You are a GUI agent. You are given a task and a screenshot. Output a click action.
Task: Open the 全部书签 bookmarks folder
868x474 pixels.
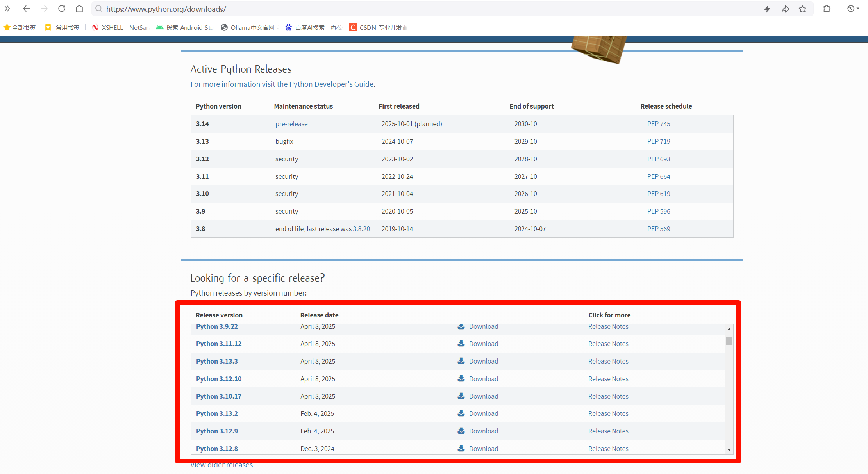point(20,27)
